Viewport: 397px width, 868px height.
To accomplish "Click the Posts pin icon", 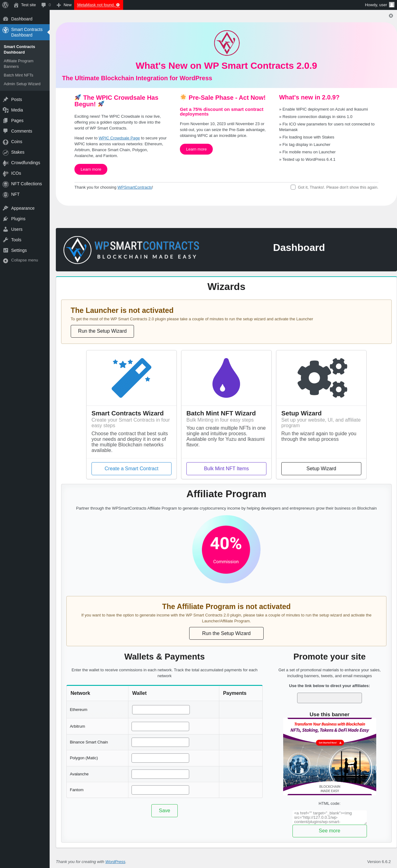I will [x=5, y=99].
